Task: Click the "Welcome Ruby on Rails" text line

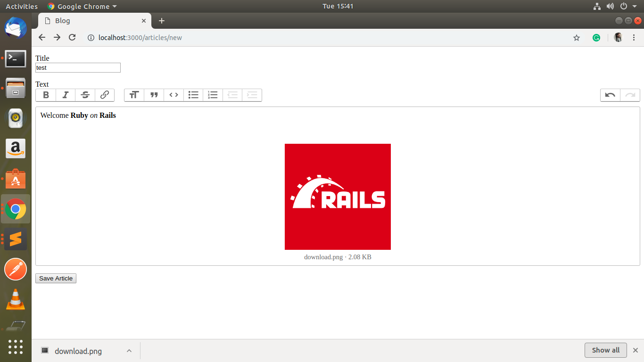Action: (78, 115)
